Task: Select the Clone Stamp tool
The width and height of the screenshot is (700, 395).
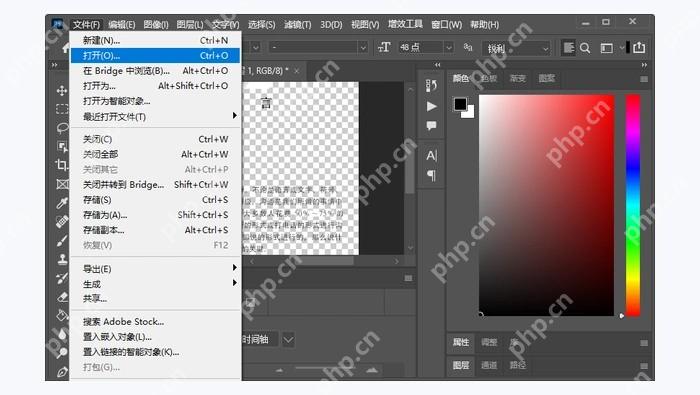Action: pyautogui.click(x=62, y=259)
